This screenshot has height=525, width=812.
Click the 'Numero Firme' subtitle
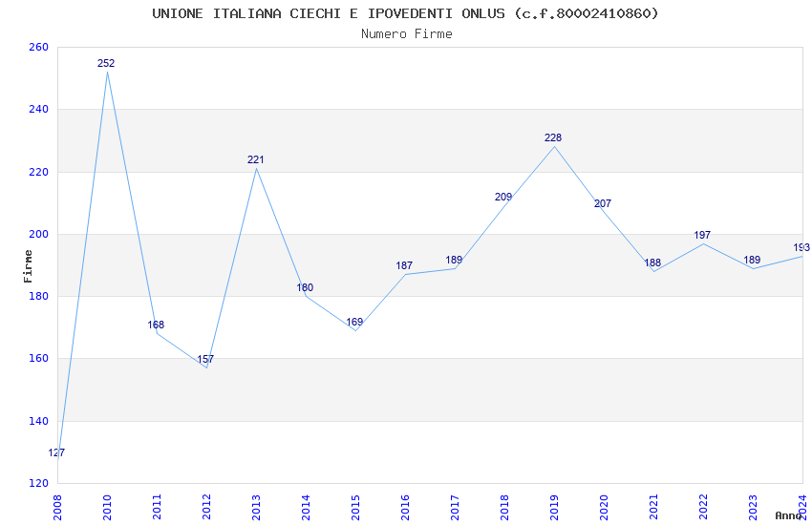coord(407,34)
